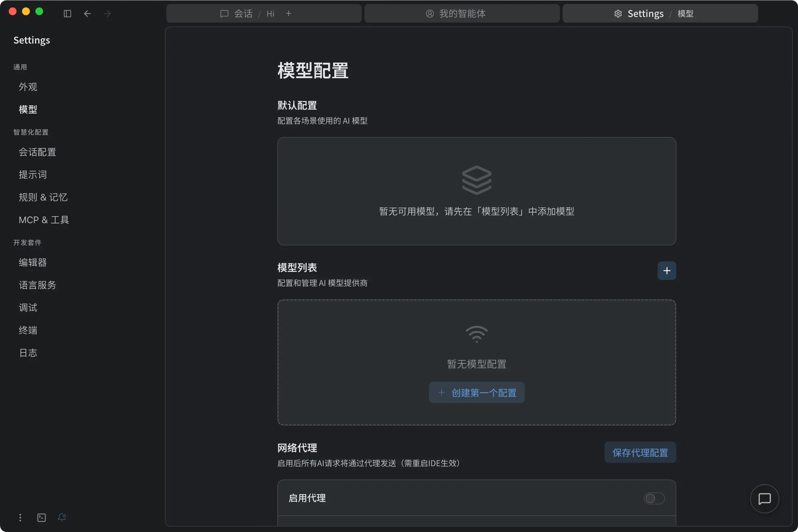Open 终端 settings page
Screen dimensions: 798x532
point(28,330)
